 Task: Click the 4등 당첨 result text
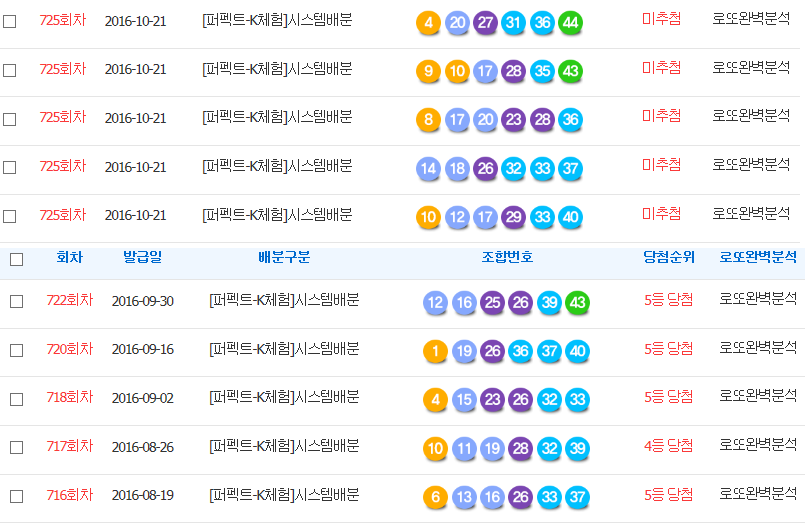[x=668, y=446]
